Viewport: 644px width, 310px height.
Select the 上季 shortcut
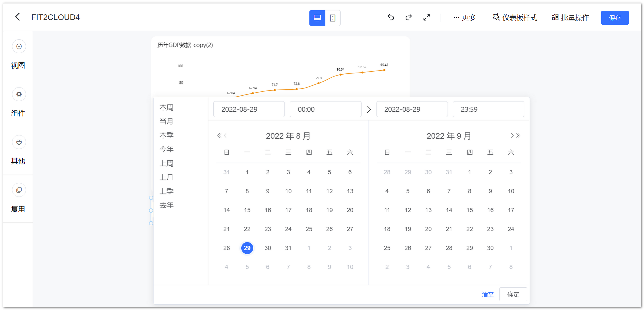166,191
